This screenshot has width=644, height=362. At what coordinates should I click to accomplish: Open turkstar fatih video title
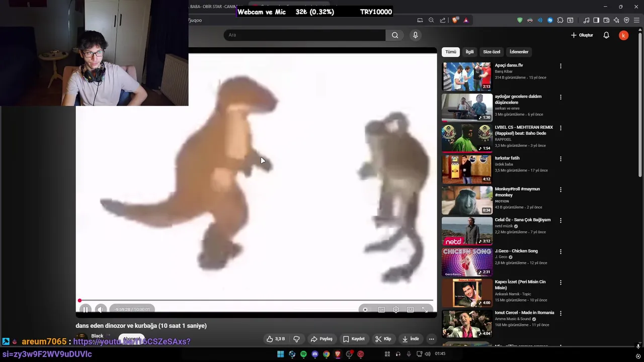[x=507, y=158]
